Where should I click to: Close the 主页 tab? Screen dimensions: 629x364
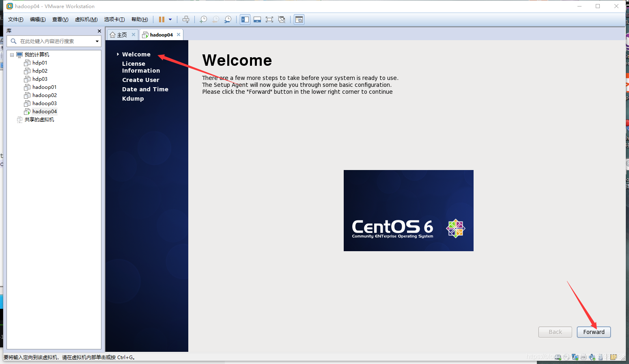(134, 34)
